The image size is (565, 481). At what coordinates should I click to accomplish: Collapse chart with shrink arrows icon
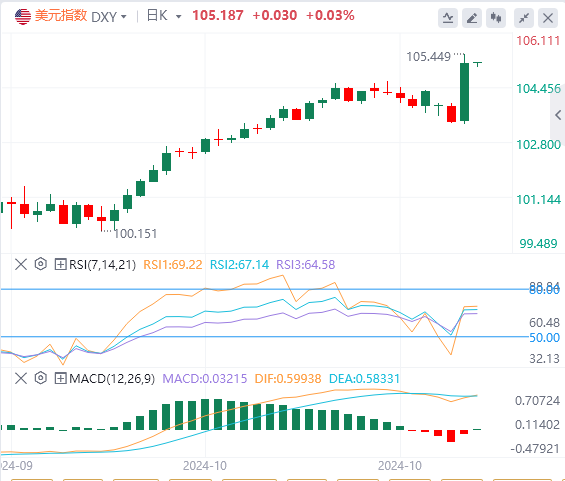pyautogui.click(x=524, y=18)
